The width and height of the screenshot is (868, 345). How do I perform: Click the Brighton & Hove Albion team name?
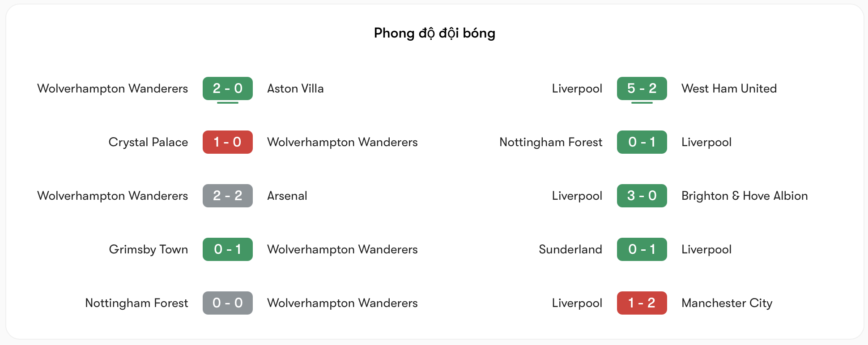click(x=745, y=196)
